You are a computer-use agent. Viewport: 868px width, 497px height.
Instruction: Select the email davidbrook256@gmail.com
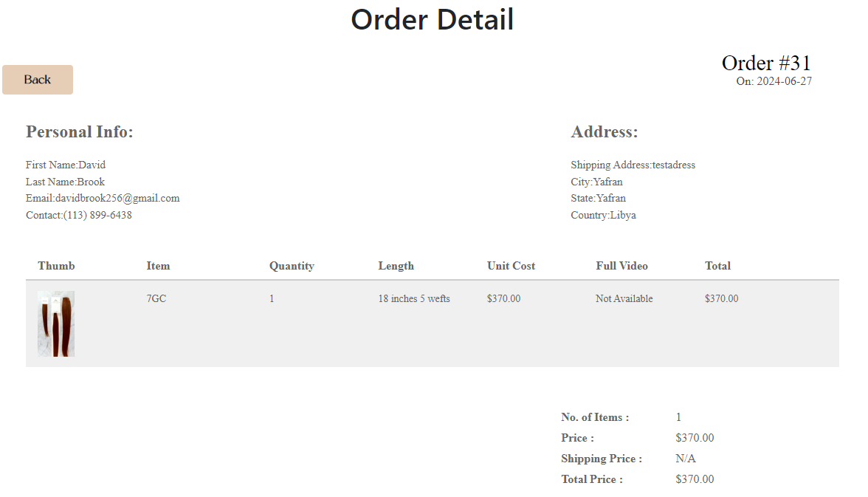pyautogui.click(x=117, y=198)
